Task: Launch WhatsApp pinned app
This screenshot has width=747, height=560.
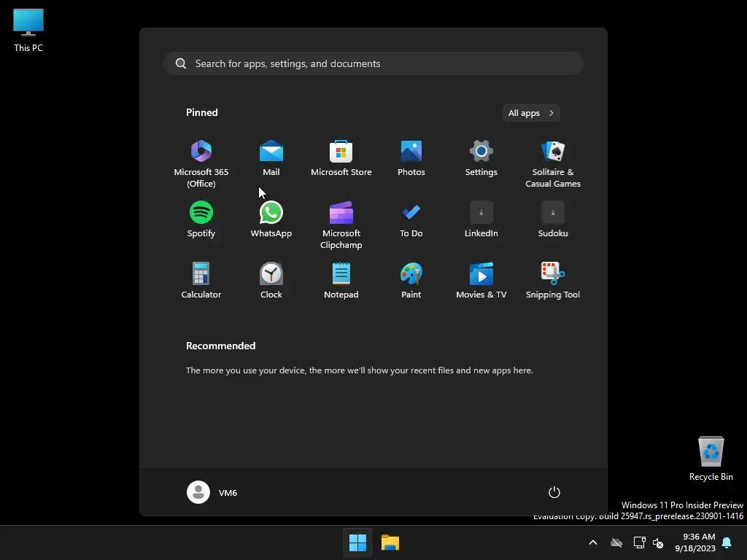Action: [271, 219]
